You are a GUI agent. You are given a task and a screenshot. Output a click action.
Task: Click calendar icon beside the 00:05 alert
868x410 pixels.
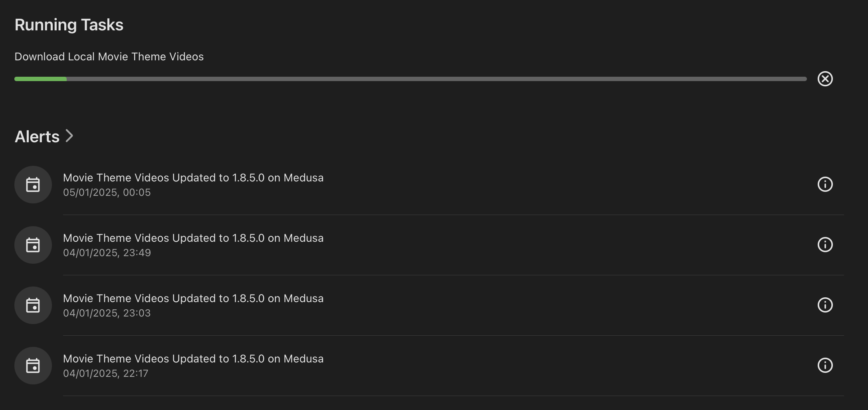[x=33, y=185]
